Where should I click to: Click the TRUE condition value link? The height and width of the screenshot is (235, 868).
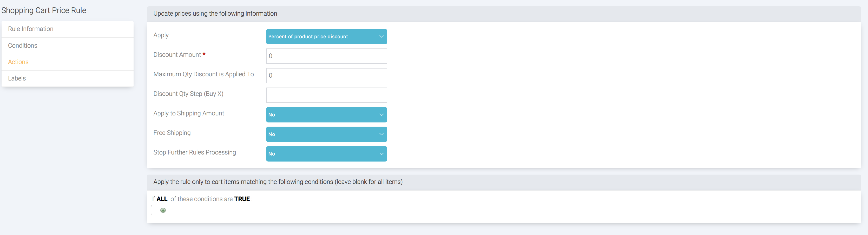[x=242, y=199]
